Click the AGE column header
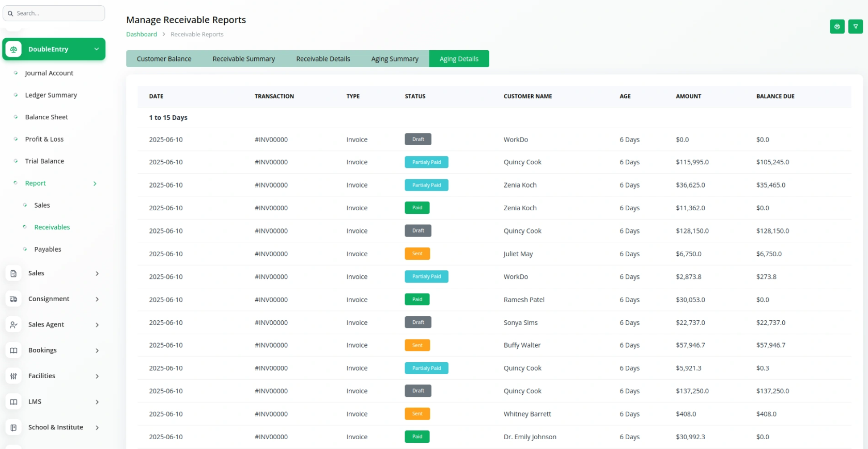The width and height of the screenshot is (868, 449). click(x=625, y=97)
